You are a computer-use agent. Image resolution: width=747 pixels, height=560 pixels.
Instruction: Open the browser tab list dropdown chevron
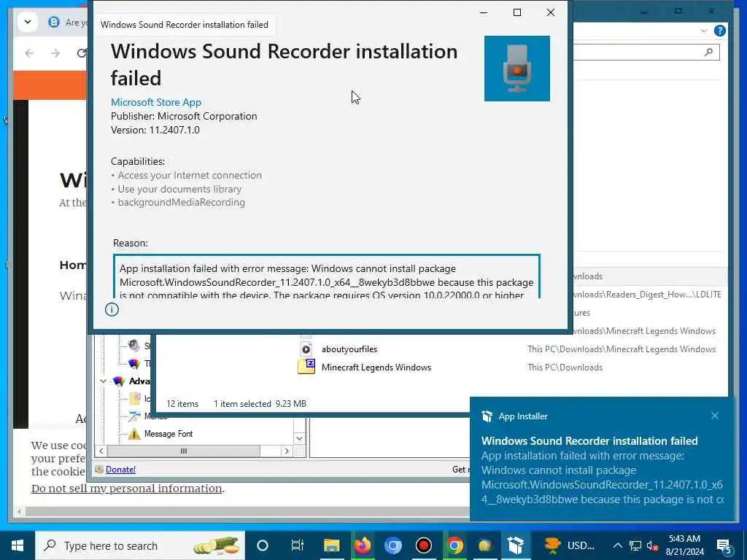tap(28, 22)
